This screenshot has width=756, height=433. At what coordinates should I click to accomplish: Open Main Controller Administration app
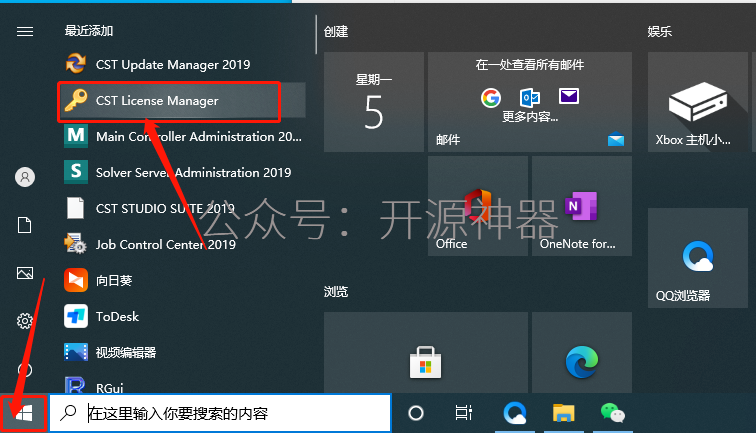tap(181, 136)
